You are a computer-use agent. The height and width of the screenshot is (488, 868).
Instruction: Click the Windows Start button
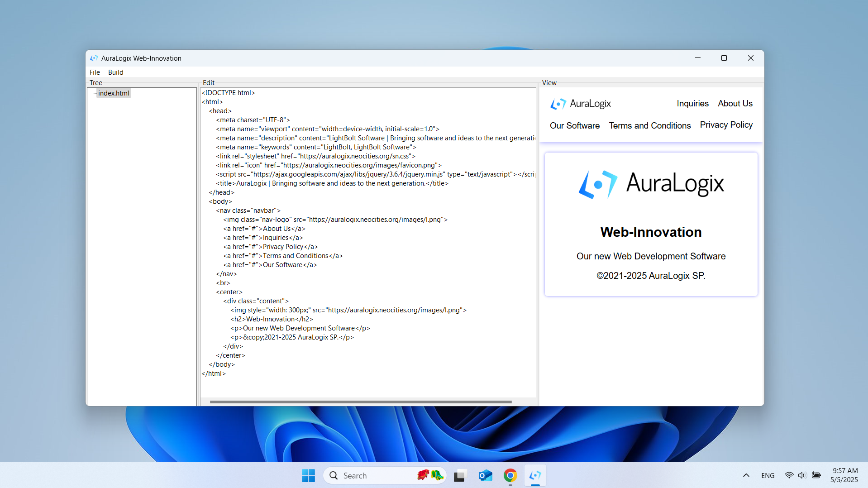308,475
